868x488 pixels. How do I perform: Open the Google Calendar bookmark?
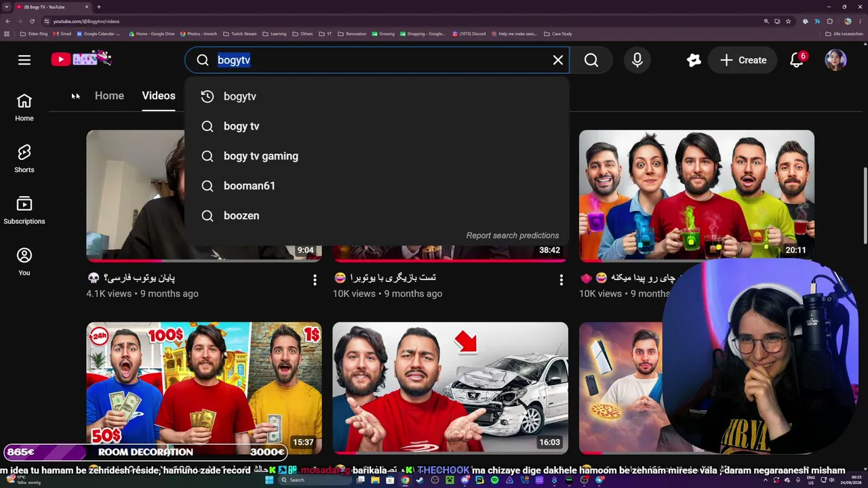98,34
